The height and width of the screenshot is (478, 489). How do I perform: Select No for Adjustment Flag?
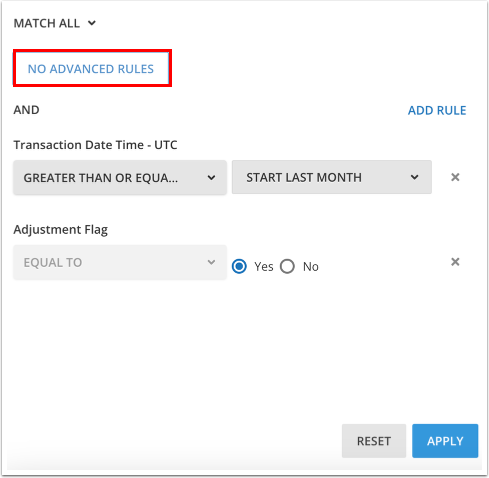(287, 266)
